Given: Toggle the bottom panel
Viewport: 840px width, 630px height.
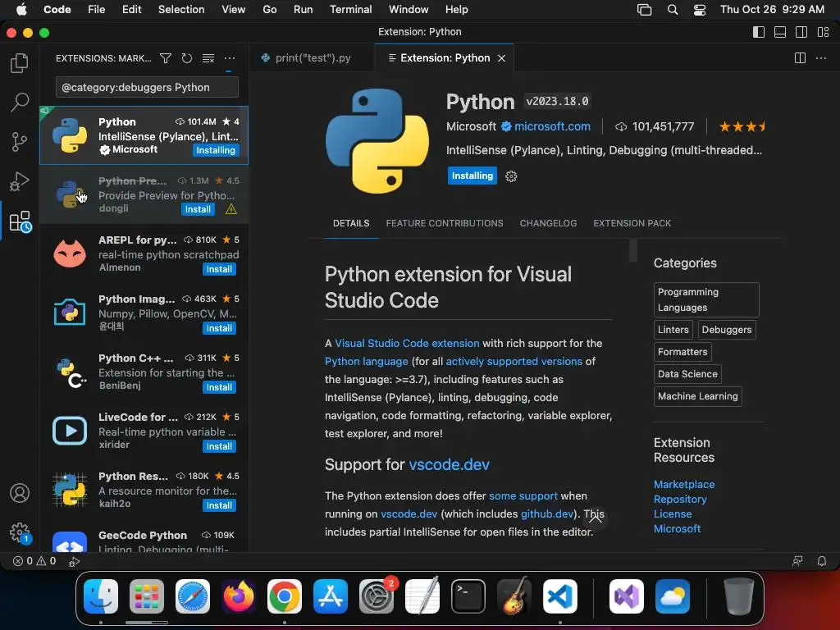Looking at the screenshot, I should (780, 32).
